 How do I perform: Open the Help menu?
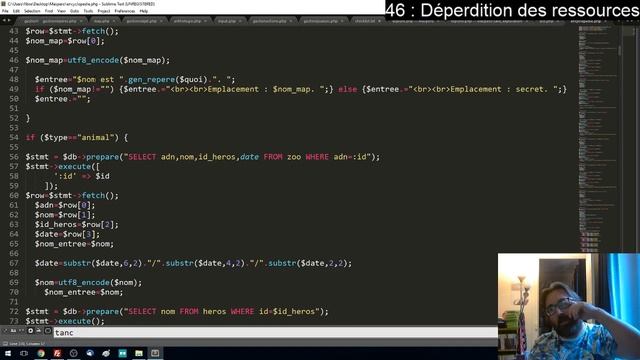[144, 11]
